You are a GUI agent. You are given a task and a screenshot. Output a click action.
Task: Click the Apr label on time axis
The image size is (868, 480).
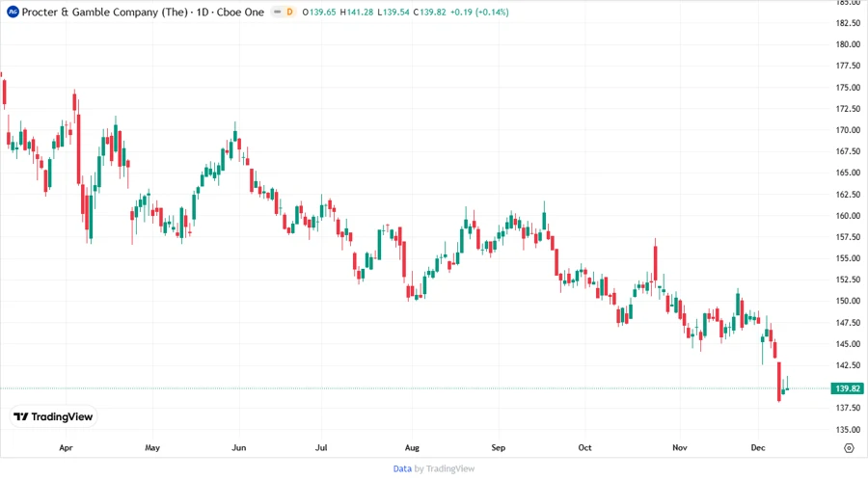tap(66, 447)
